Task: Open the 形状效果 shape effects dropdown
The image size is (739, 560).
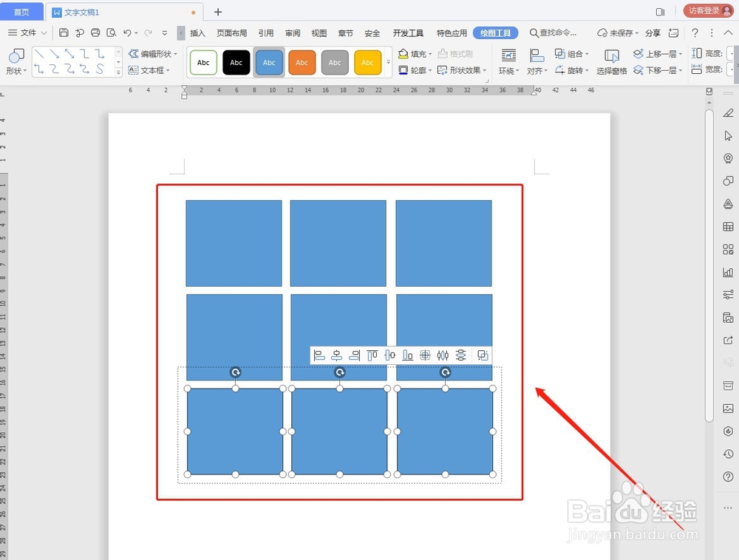Action: [462, 70]
